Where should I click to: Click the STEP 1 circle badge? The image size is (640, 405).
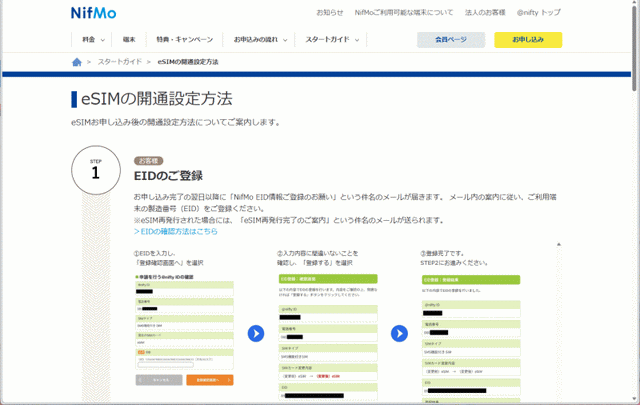(x=96, y=170)
